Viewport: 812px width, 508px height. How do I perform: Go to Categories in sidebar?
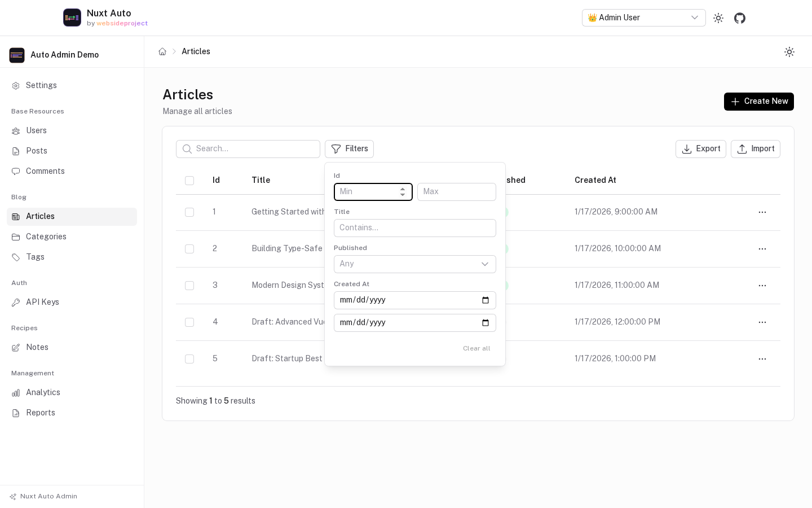point(72,237)
